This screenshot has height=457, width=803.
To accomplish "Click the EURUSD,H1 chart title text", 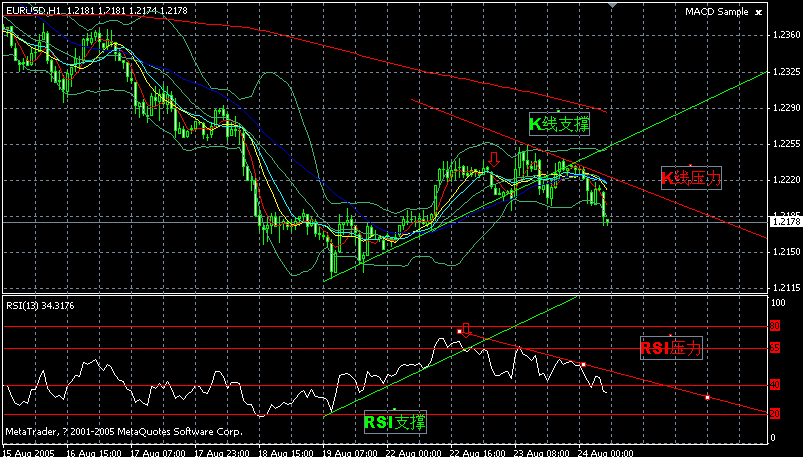I will click(x=32, y=10).
